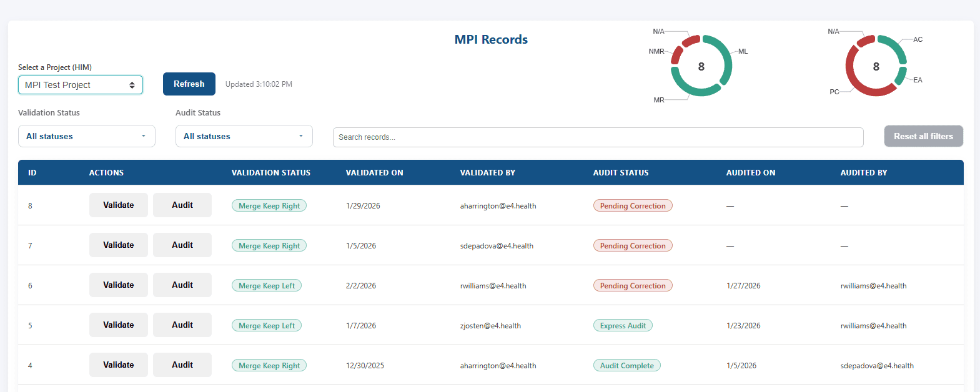Reset all filters
The width and height of the screenshot is (980, 392).
tap(924, 136)
